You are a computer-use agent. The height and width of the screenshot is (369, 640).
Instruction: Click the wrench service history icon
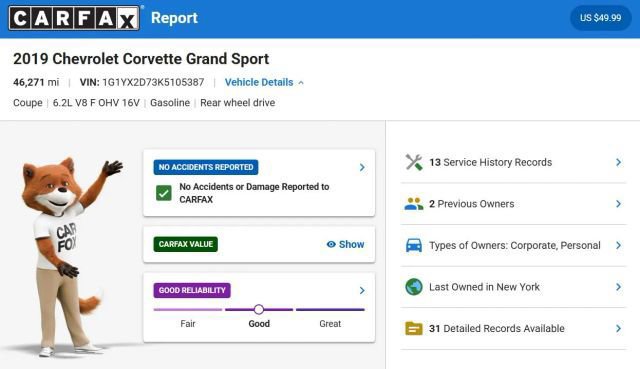tap(414, 162)
